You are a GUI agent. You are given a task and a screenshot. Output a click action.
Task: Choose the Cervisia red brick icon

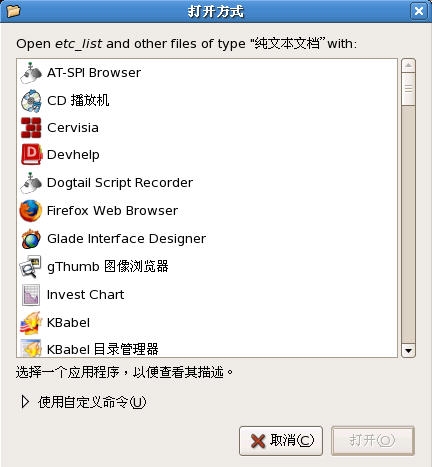pos(31,128)
